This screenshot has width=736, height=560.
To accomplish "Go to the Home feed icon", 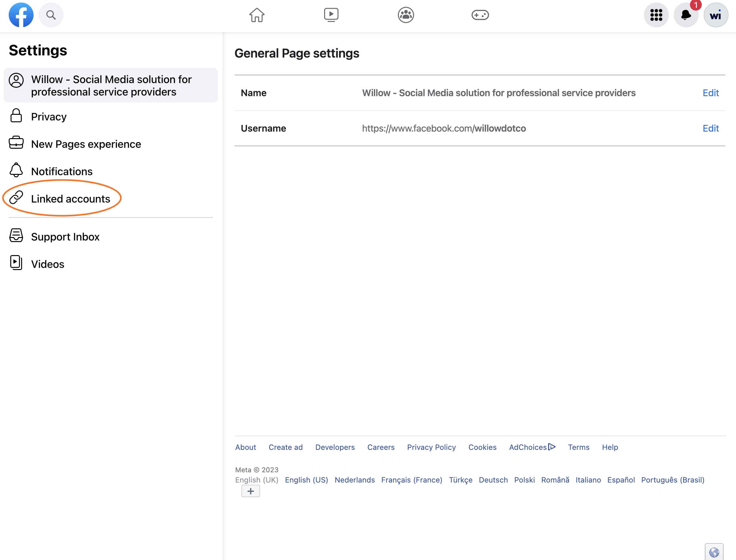I will point(257,15).
